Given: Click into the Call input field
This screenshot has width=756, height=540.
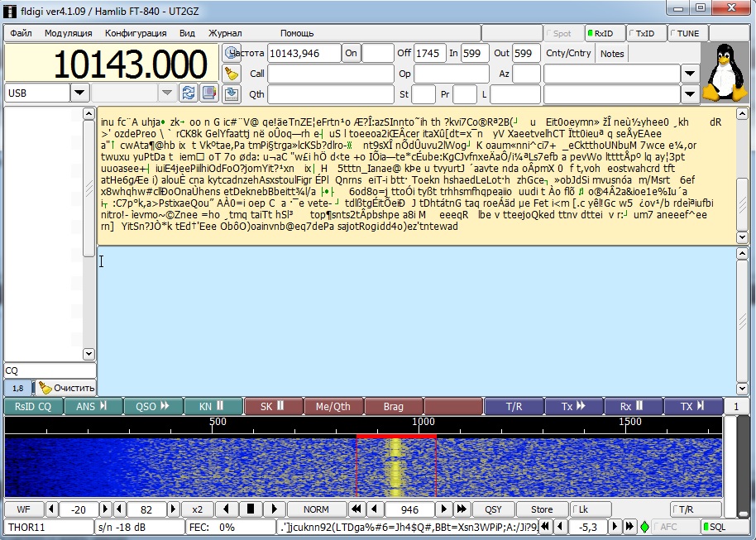Looking at the screenshot, I should [x=330, y=74].
